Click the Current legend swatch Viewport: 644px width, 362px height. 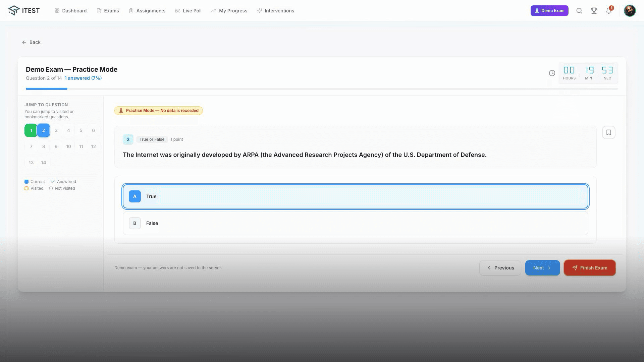26,182
